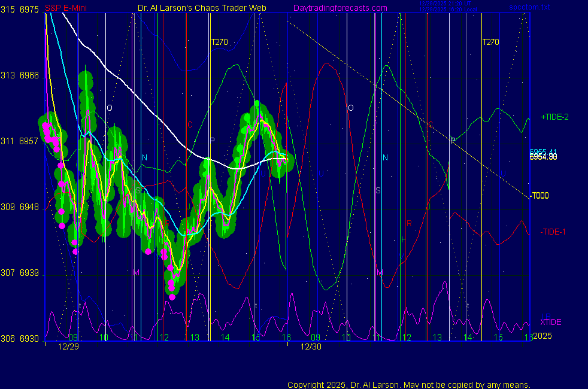Click the T000 trend line label

point(540,196)
